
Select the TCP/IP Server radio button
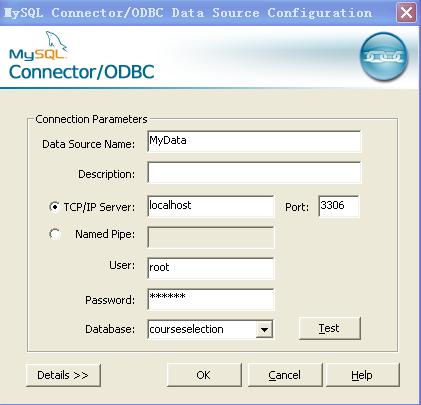[54, 207]
